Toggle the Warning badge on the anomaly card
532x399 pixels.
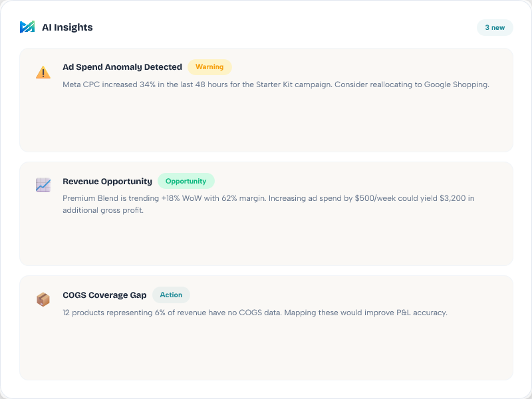tap(209, 67)
